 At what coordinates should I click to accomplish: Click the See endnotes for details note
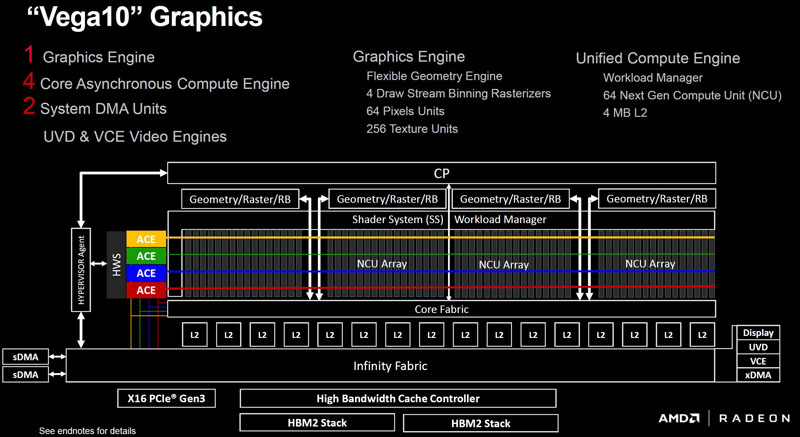pyautogui.click(x=87, y=431)
